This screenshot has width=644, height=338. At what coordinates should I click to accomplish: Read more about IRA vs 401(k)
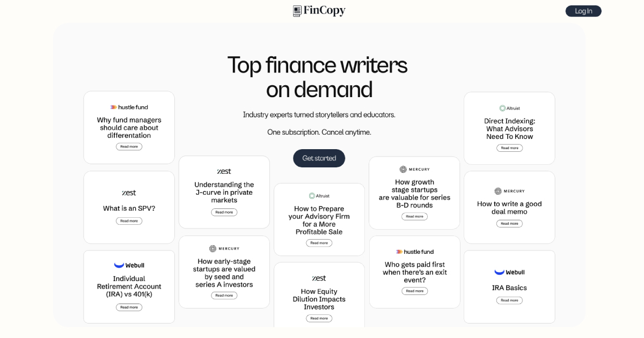(x=129, y=307)
